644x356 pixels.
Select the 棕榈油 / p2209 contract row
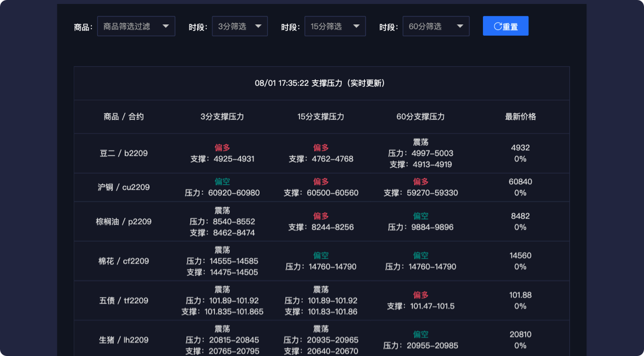(124, 222)
